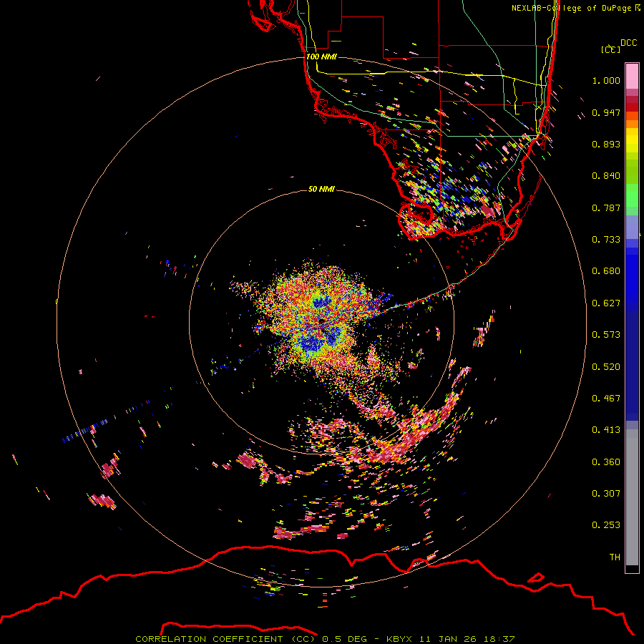Click the 0.467 color scale value
Image resolution: width=644 pixels, height=644 pixels.
tap(606, 399)
